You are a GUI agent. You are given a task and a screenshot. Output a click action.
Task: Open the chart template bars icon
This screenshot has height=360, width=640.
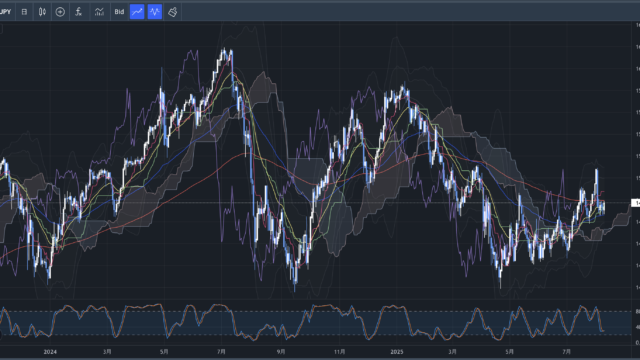[99, 12]
